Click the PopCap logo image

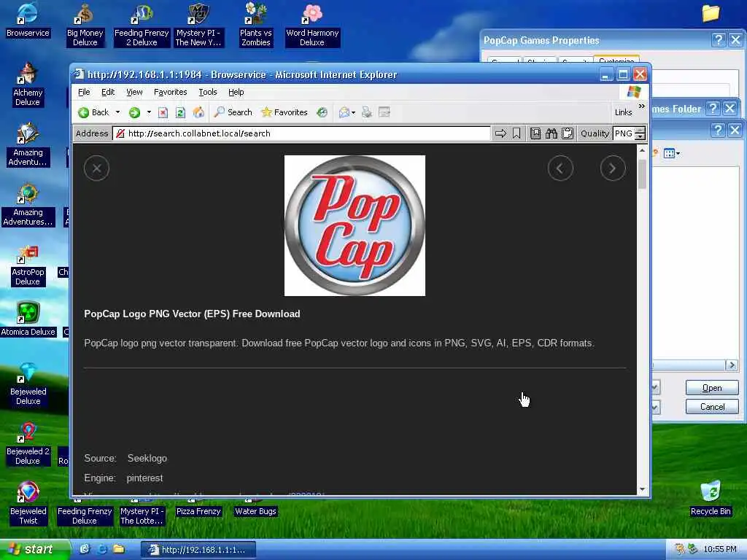pos(355,225)
